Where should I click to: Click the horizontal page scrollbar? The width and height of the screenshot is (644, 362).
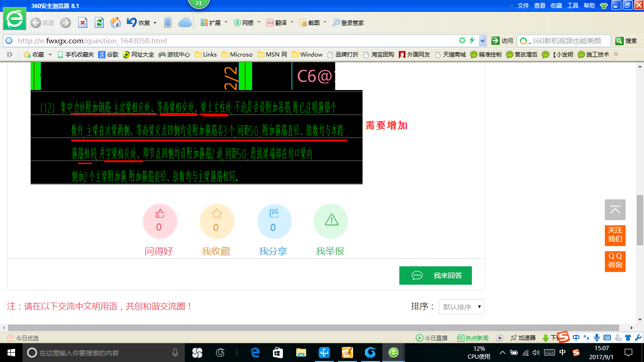pyautogui.click(x=314, y=328)
